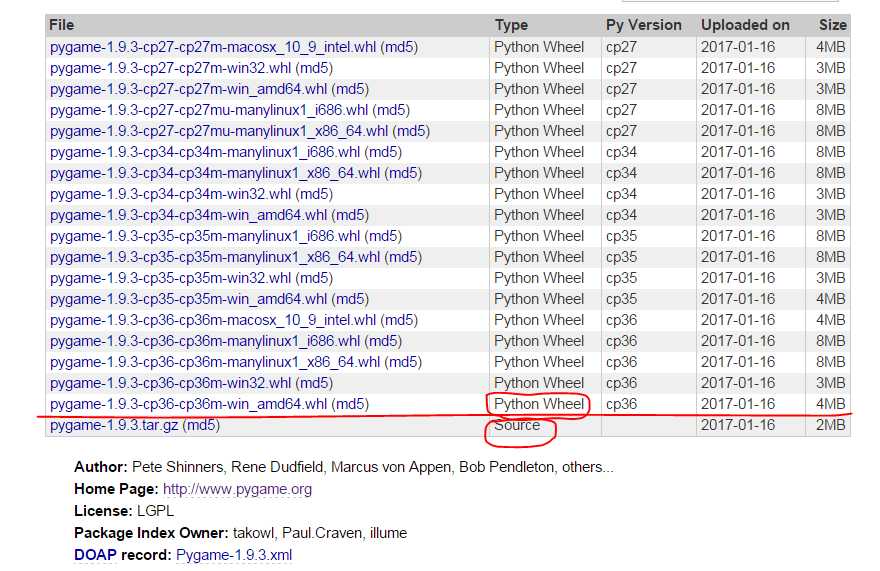Open pygame-1.9.3-cp34-cp34m-win32.whl link

coord(171,194)
